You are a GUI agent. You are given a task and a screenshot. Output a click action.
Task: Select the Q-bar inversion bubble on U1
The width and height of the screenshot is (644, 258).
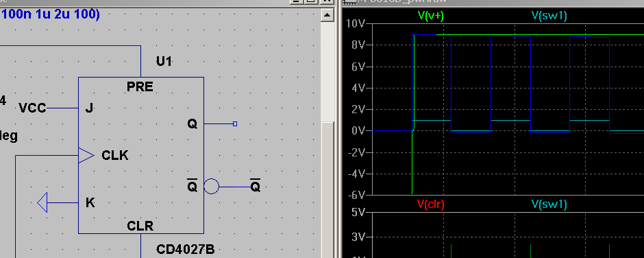coord(212,187)
